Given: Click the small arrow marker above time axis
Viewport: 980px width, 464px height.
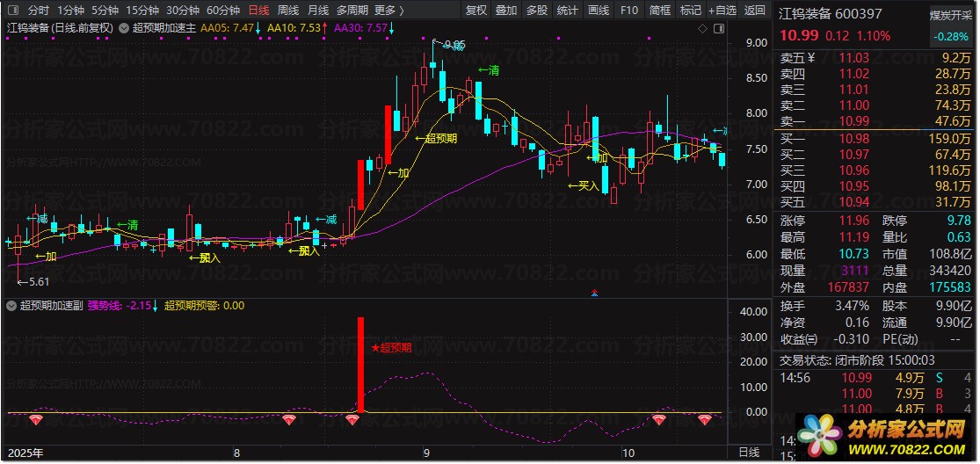Looking at the screenshot, I should point(594,293).
